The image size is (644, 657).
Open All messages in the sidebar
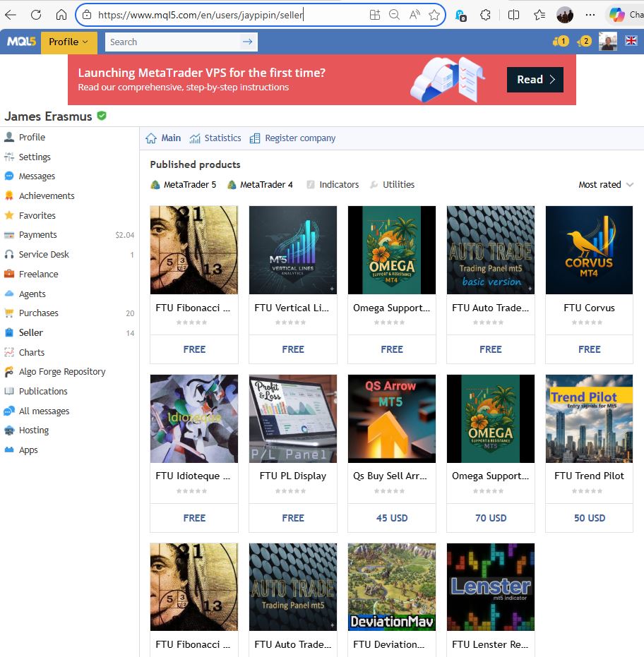coord(44,411)
